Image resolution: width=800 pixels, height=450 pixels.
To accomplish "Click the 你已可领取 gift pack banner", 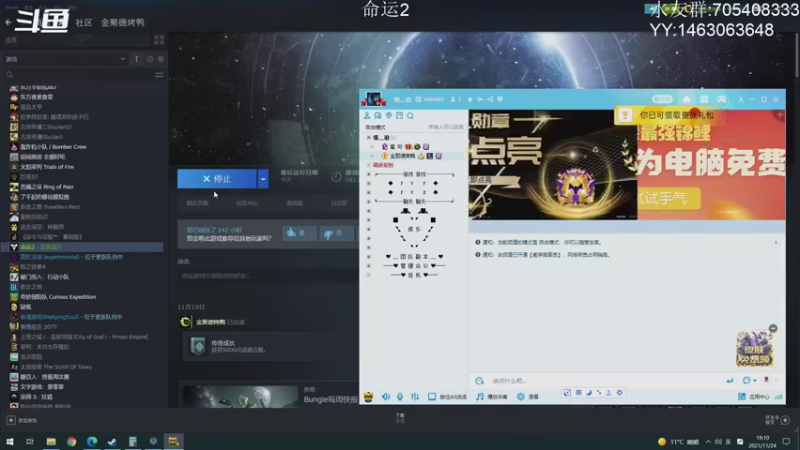I will 668,115.
